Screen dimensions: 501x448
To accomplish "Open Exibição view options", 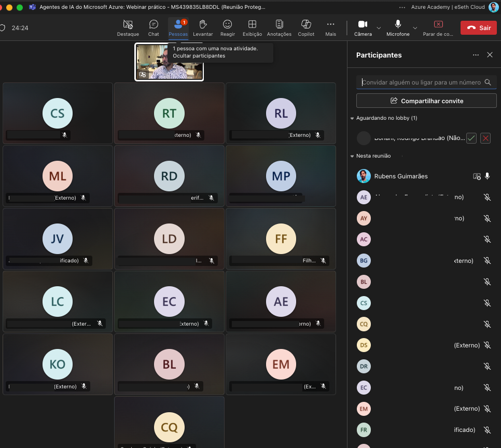I will tap(252, 27).
